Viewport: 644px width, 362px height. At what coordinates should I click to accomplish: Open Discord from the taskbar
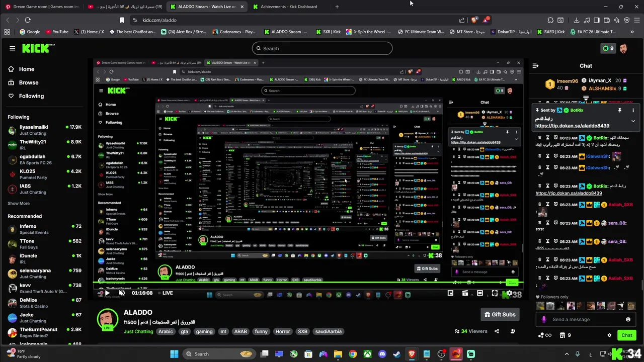pyautogui.click(x=382, y=354)
